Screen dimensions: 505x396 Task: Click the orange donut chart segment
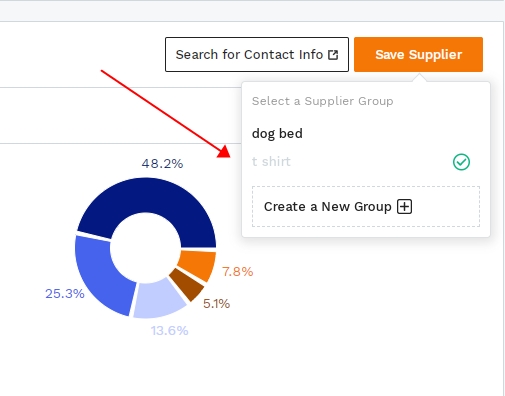pyautogui.click(x=199, y=265)
